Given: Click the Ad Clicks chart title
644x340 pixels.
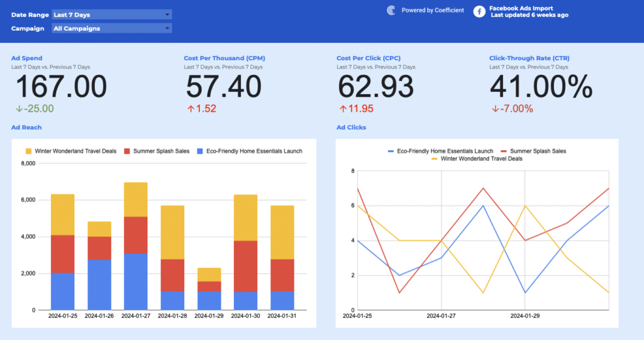Looking at the screenshot, I should coord(351,128).
